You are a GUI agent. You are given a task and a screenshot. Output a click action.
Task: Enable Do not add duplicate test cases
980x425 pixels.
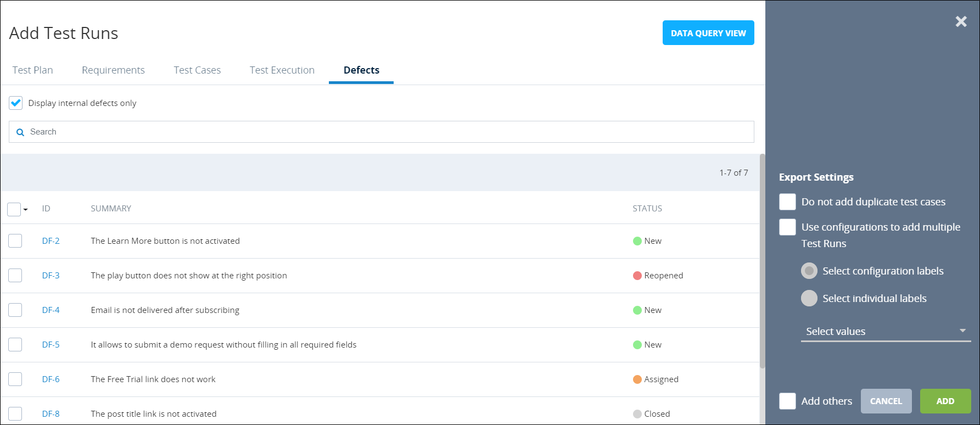787,202
